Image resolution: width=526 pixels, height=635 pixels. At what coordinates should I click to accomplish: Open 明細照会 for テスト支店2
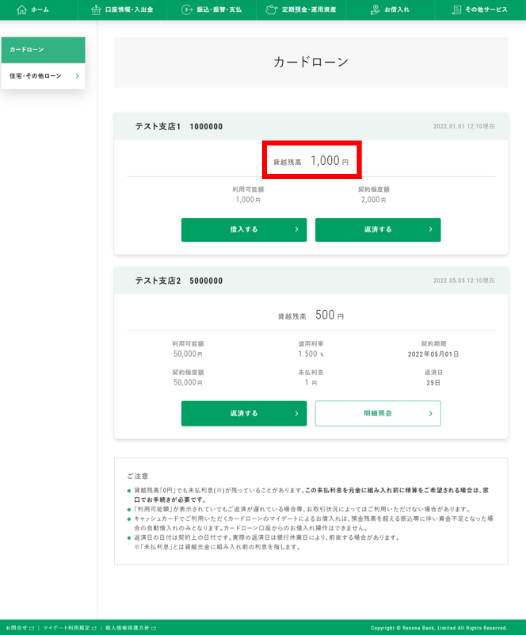(x=378, y=413)
